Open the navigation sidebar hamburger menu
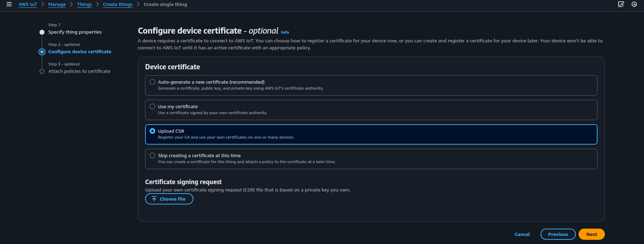Image resolution: width=644 pixels, height=244 pixels. (9, 4)
